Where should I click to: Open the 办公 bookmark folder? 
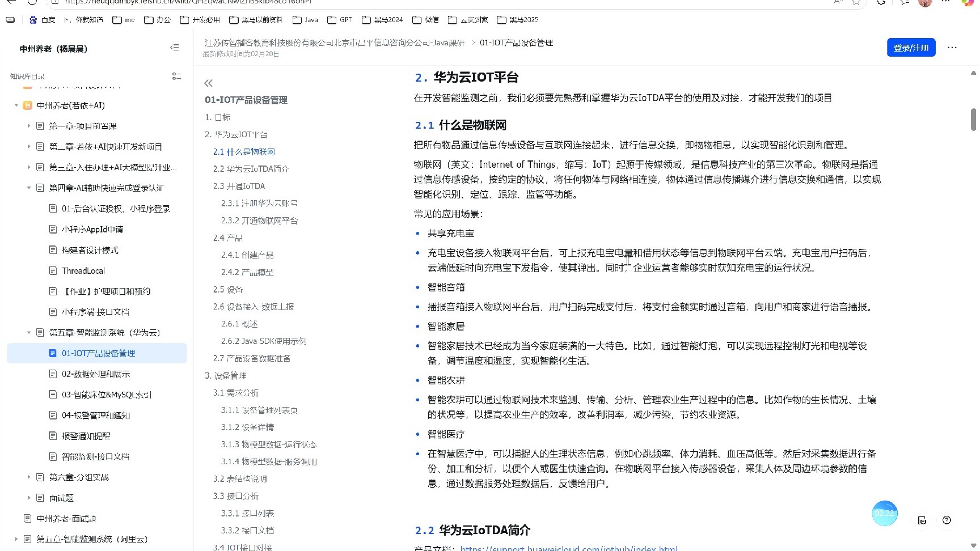point(157,20)
